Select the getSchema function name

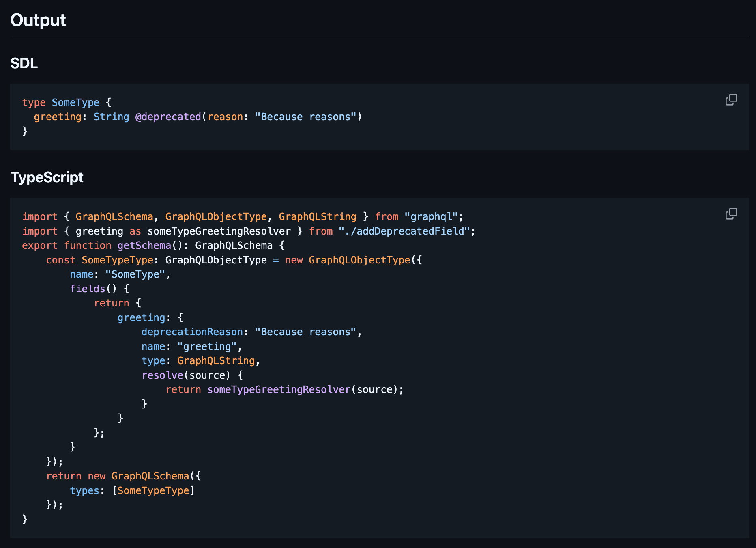coord(144,245)
